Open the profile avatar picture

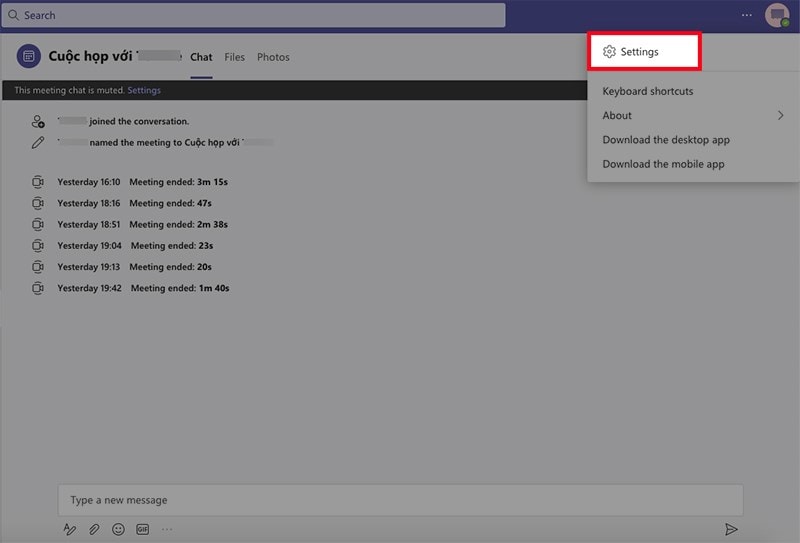(777, 15)
